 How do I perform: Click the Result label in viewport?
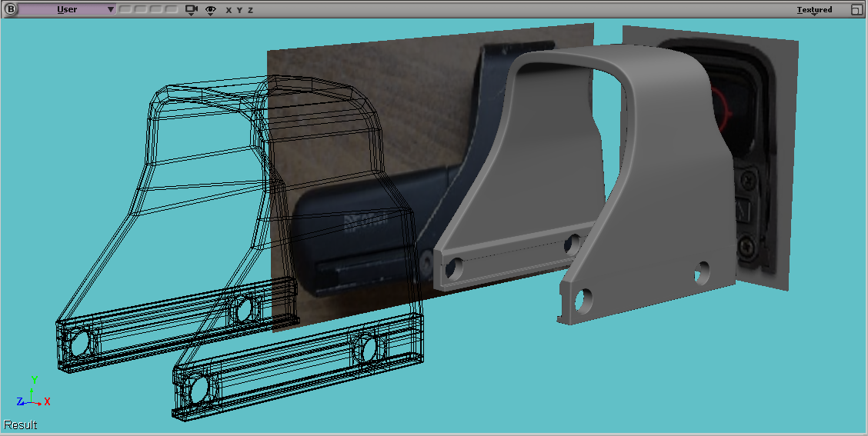[20, 425]
